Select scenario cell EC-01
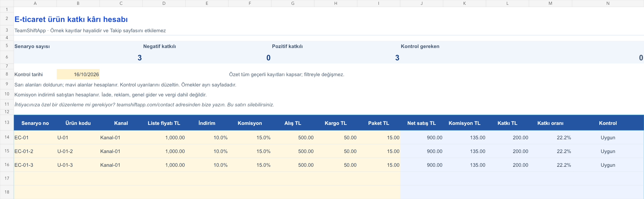Screen dimensions: 644x199 [35, 138]
